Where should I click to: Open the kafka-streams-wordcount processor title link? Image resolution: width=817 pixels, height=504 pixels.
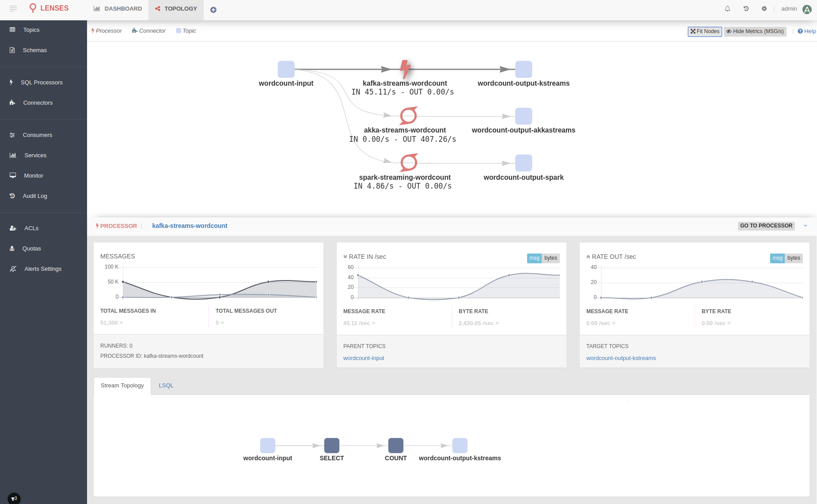click(x=190, y=226)
